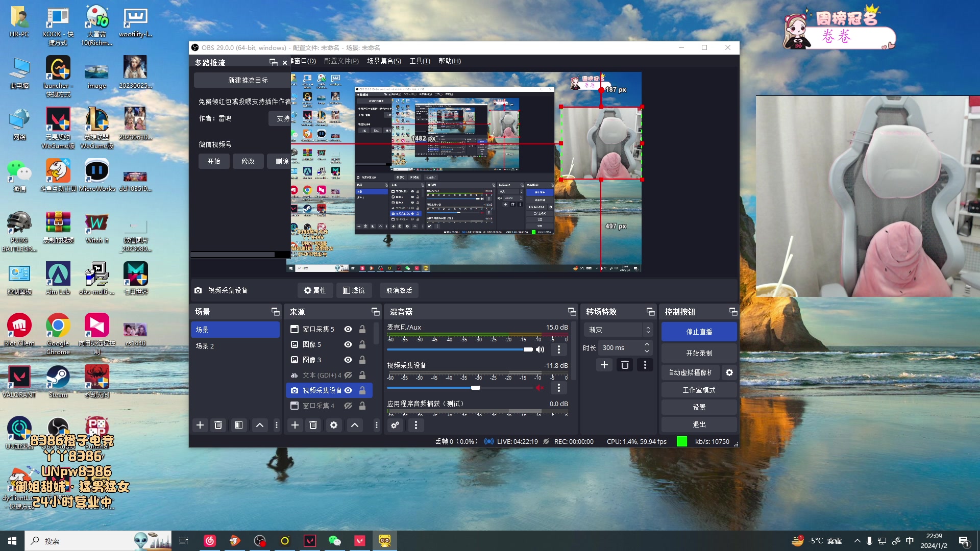980x551 pixels.
Task: Close the 多路推流 dock panel
Action: [285, 63]
